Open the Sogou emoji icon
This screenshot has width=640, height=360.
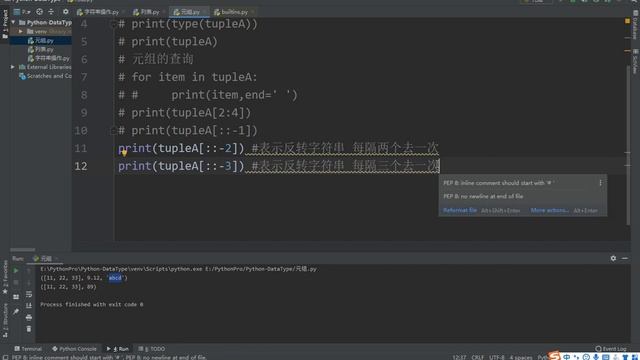pyautogui.click(x=586, y=357)
